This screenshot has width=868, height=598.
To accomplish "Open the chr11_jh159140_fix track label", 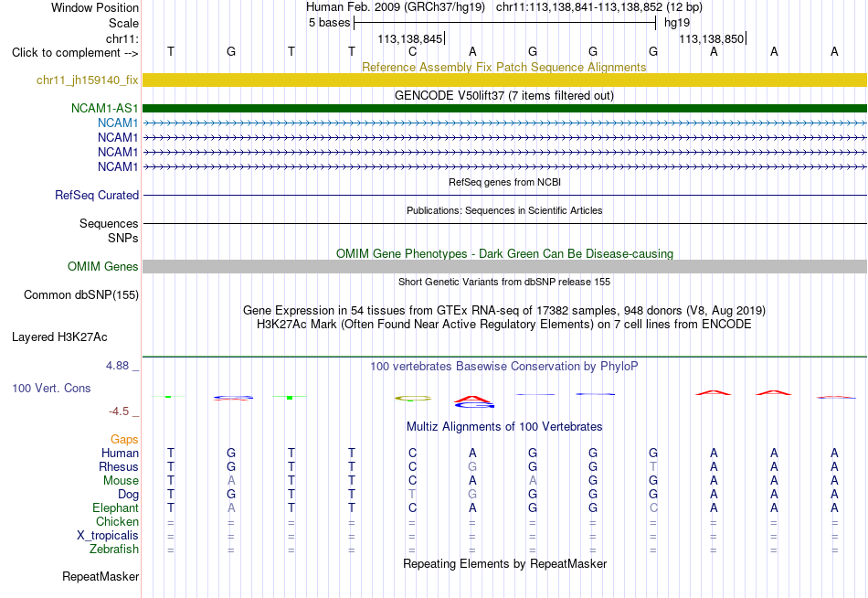I will [87, 80].
